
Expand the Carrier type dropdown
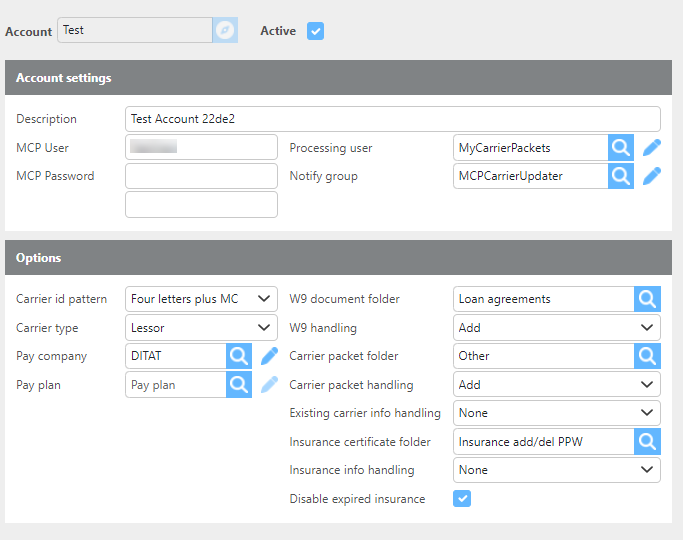point(201,328)
